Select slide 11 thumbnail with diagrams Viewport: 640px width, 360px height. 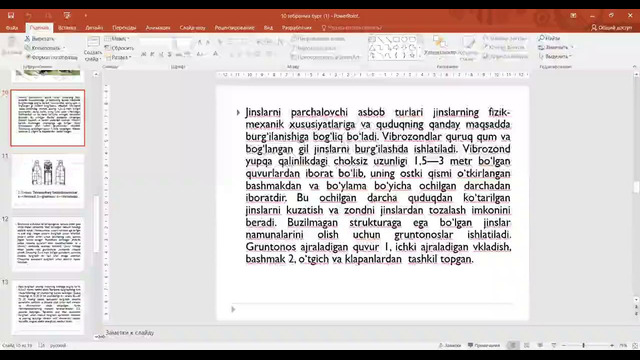pos(48,181)
